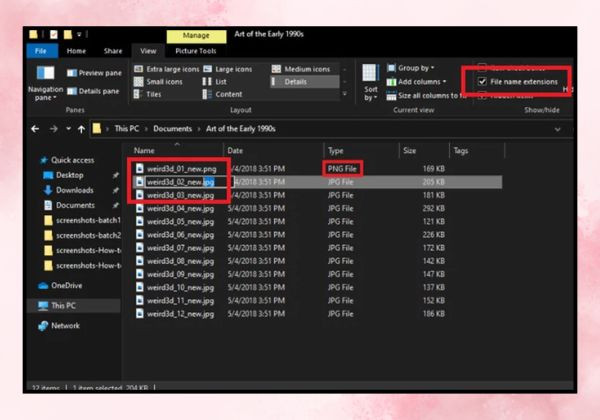Open Documents in the navigation pane
600x420 pixels.
point(69,205)
